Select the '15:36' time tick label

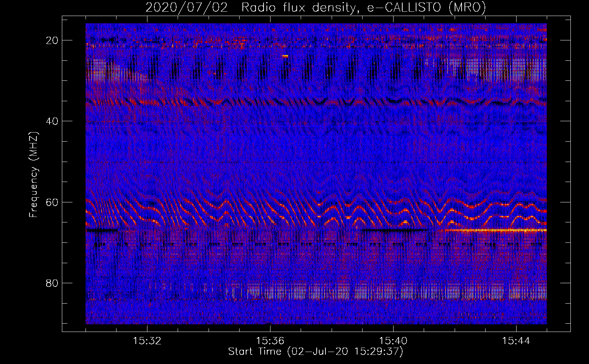(270, 341)
